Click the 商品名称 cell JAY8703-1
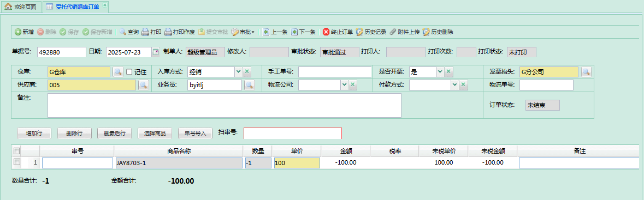The height and width of the screenshot is (200, 644). pos(179,163)
